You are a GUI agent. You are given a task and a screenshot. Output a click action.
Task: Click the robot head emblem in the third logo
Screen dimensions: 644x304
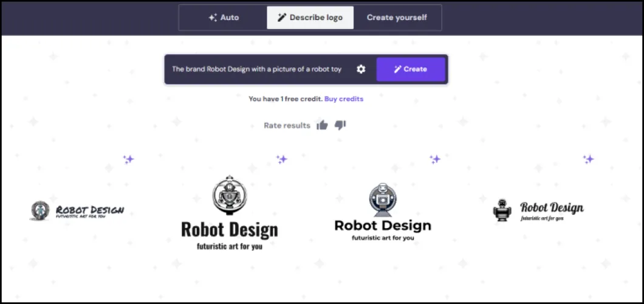[383, 199]
